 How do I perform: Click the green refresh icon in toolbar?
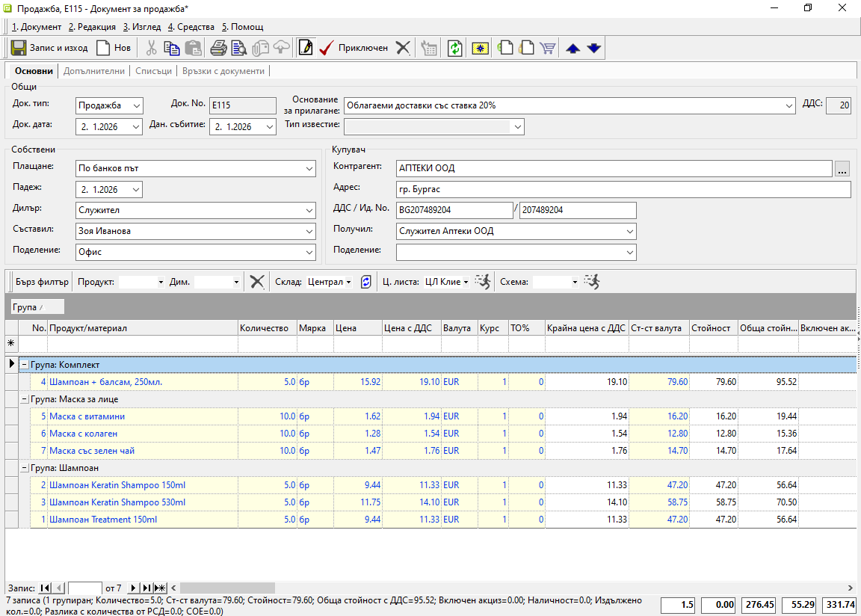(x=454, y=48)
